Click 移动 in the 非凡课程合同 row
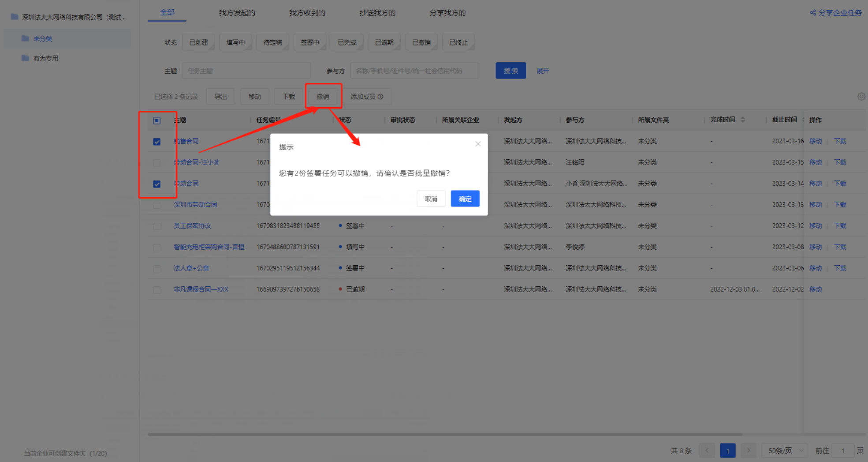 click(816, 289)
